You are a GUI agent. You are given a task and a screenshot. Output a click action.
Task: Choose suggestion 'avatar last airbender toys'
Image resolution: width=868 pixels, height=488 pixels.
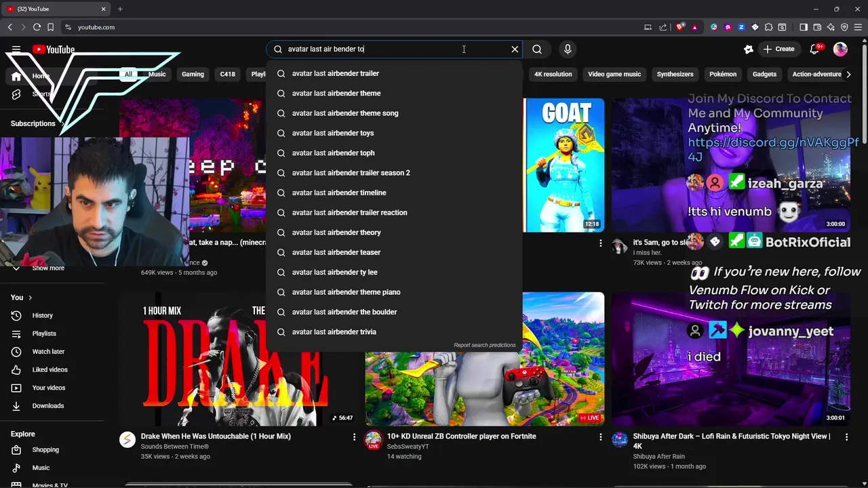pyautogui.click(x=394, y=133)
